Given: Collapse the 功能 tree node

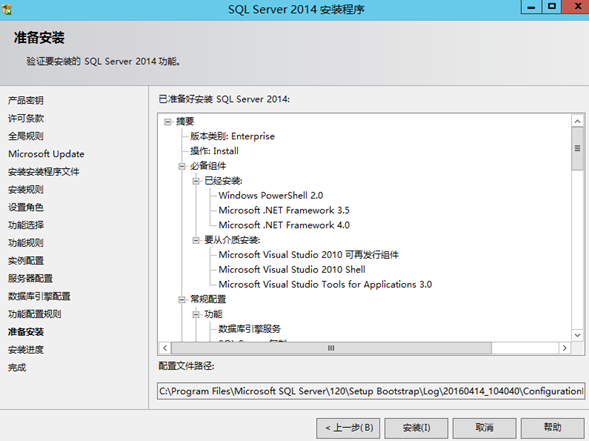Looking at the screenshot, I should tap(196, 314).
